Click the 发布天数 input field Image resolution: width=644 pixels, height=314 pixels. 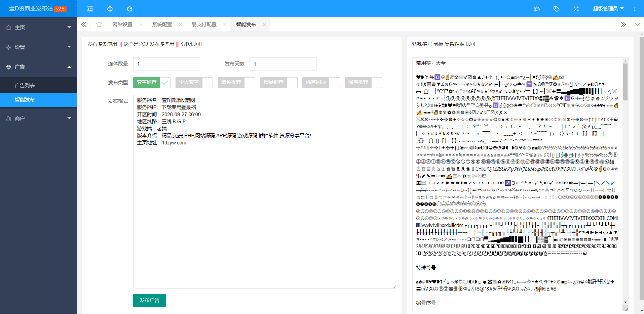point(283,64)
